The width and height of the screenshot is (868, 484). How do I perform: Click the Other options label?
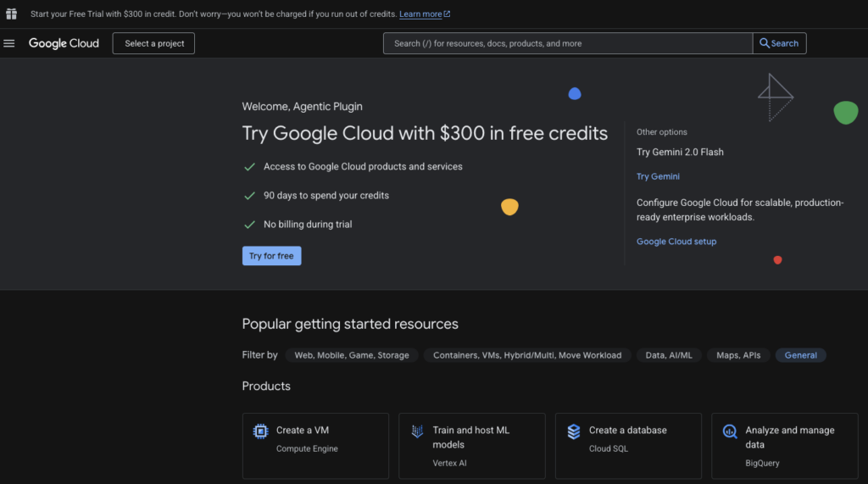tap(661, 131)
